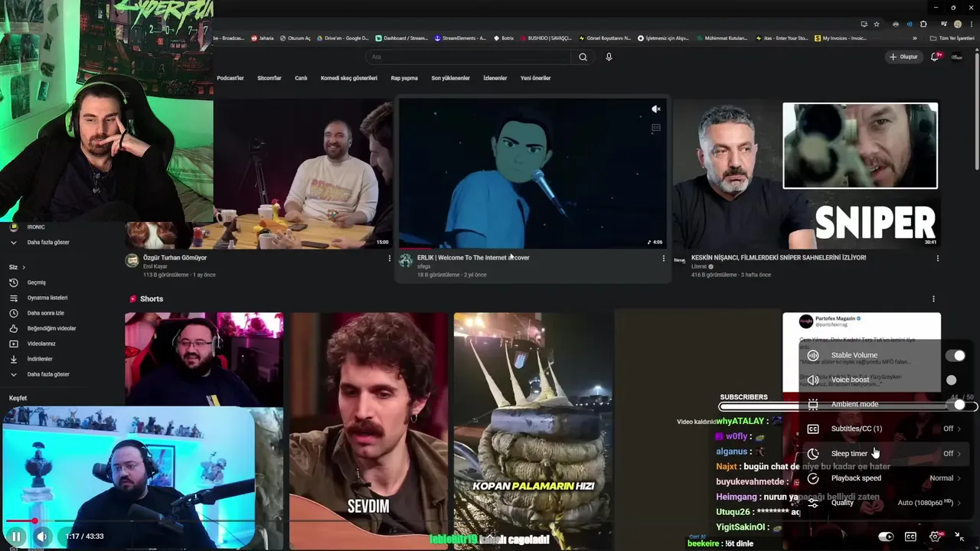The image size is (980, 551).
Task: Open the YouTube account avatar menu
Action: (x=957, y=57)
